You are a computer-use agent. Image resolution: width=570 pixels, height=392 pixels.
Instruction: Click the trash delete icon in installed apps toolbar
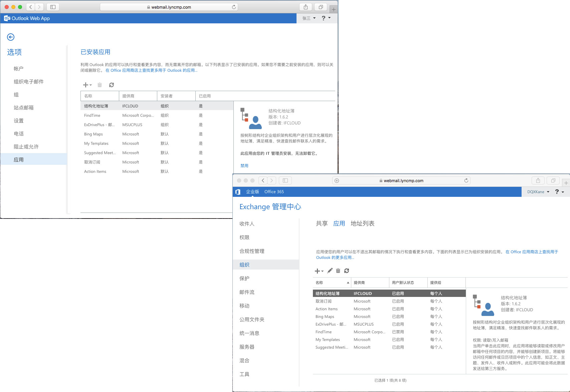pos(100,85)
